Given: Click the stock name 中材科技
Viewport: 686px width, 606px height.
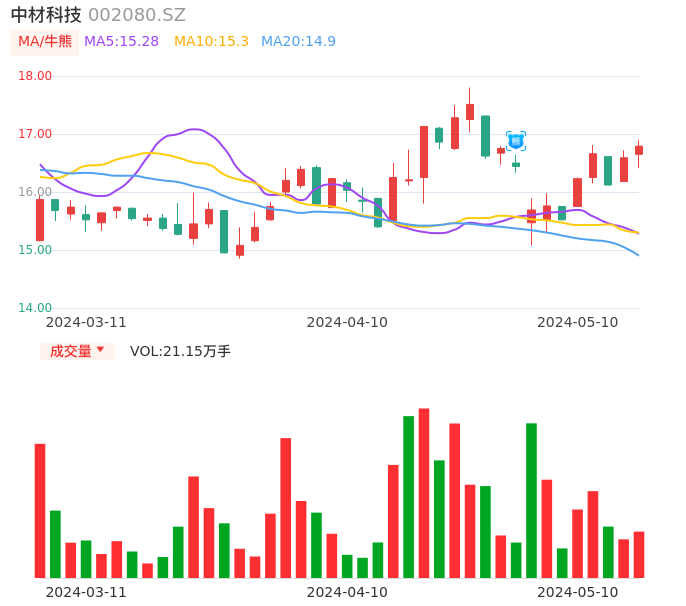Looking at the screenshot, I should tap(46, 15).
